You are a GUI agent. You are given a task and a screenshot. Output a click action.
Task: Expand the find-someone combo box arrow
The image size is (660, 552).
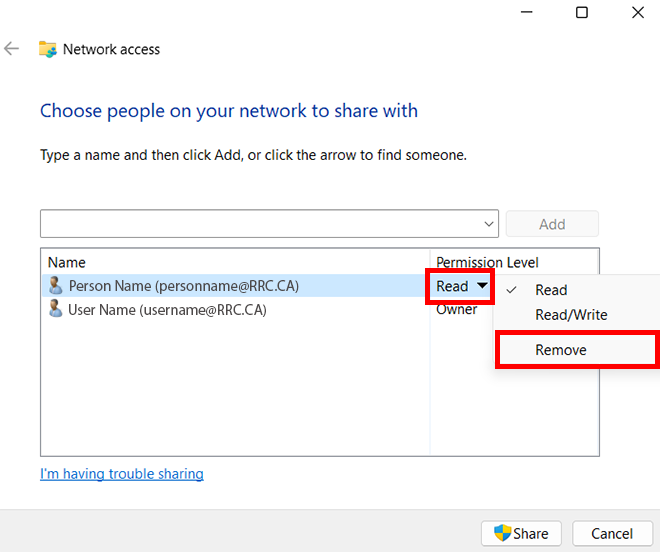click(x=489, y=224)
